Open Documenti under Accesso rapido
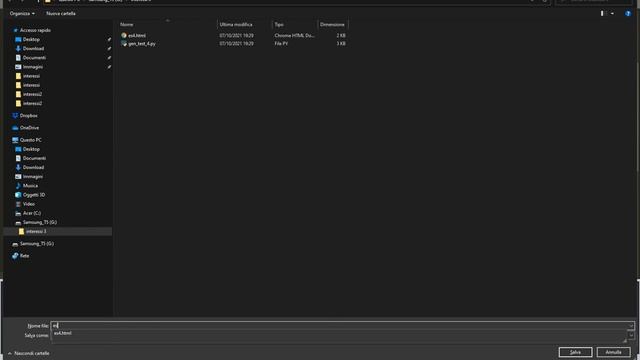The height and width of the screenshot is (360, 640). (34, 58)
